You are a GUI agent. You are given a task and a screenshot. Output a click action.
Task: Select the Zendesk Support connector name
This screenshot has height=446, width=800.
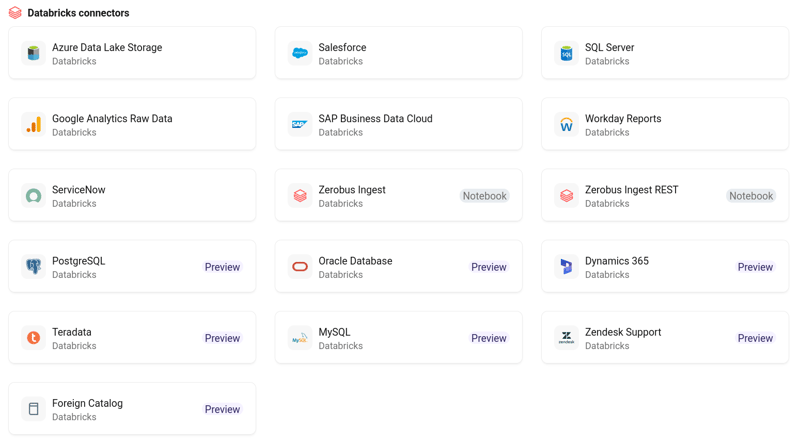coord(622,332)
